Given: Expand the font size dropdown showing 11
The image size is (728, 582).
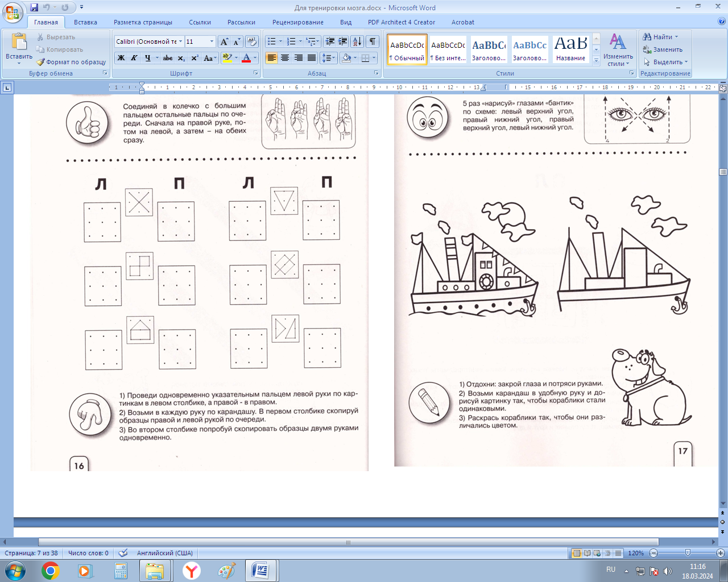Looking at the screenshot, I should 212,41.
